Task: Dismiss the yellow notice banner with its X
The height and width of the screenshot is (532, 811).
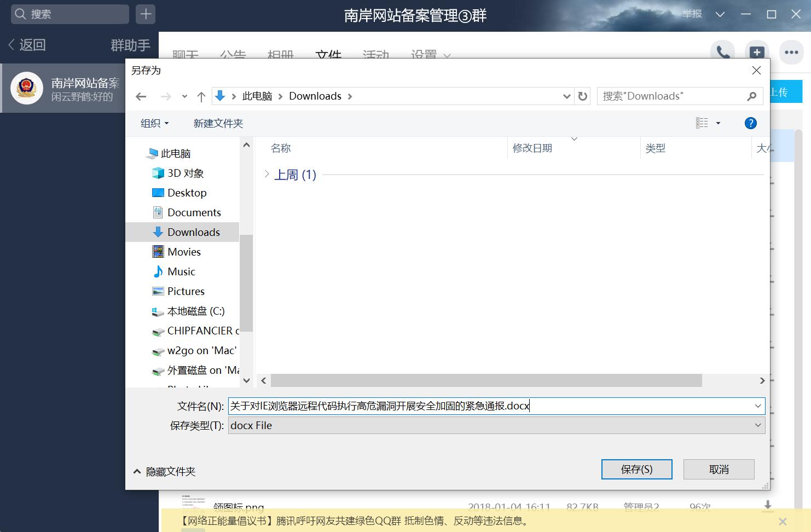Action: click(x=783, y=521)
